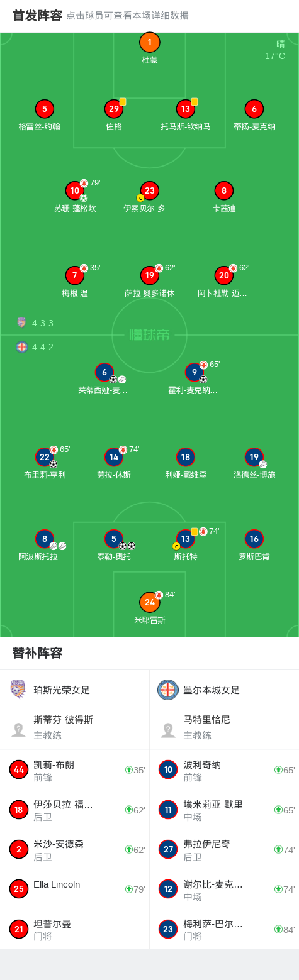Open 布里莉-亨利 number 22 player badge

point(45,457)
